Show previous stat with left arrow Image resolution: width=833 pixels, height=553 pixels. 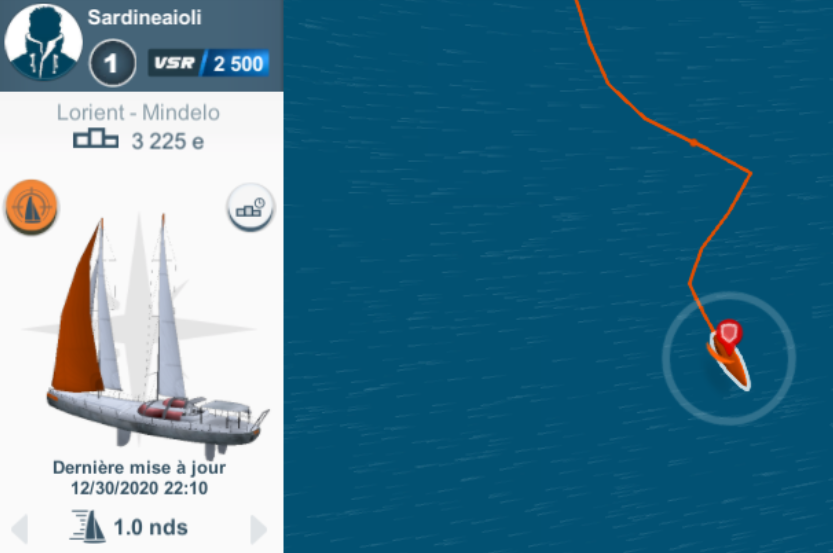click(x=20, y=528)
